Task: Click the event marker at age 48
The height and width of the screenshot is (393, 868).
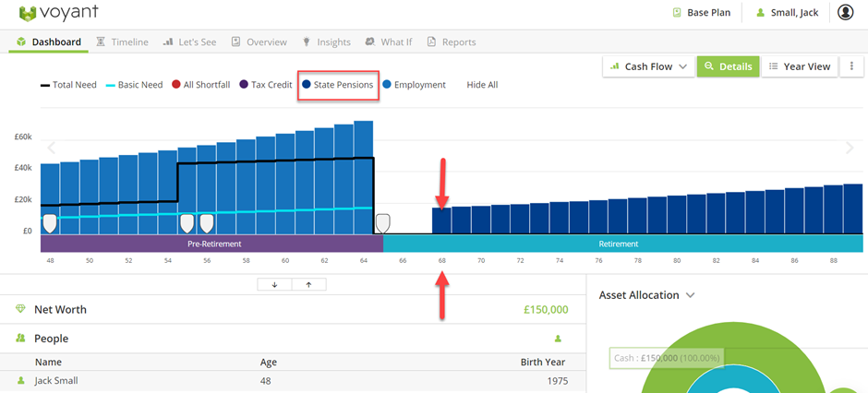Action: coord(50,224)
